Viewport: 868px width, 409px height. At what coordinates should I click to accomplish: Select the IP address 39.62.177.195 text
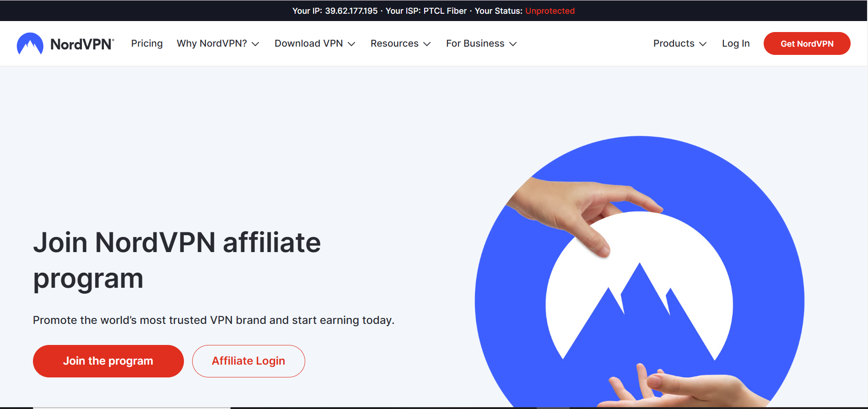click(351, 11)
